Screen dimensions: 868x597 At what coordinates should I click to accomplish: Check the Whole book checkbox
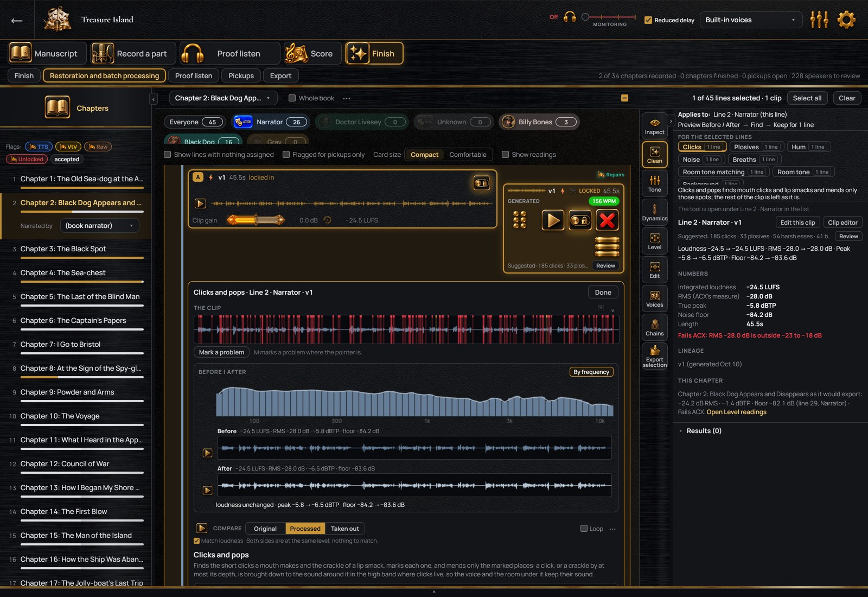(x=292, y=98)
